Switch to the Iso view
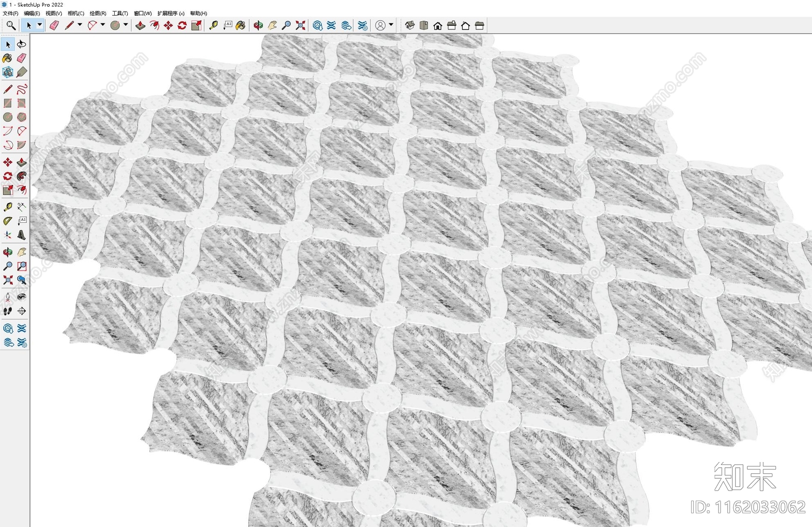812x527 pixels. coord(410,25)
